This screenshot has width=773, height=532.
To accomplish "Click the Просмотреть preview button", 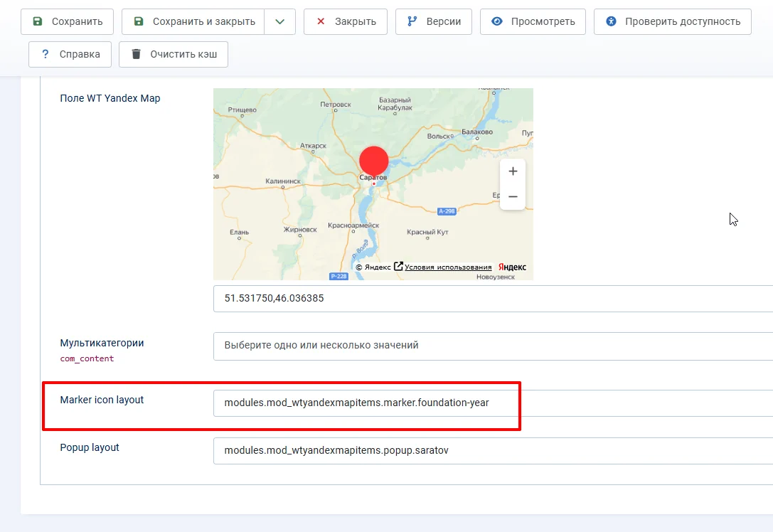I will [x=533, y=22].
